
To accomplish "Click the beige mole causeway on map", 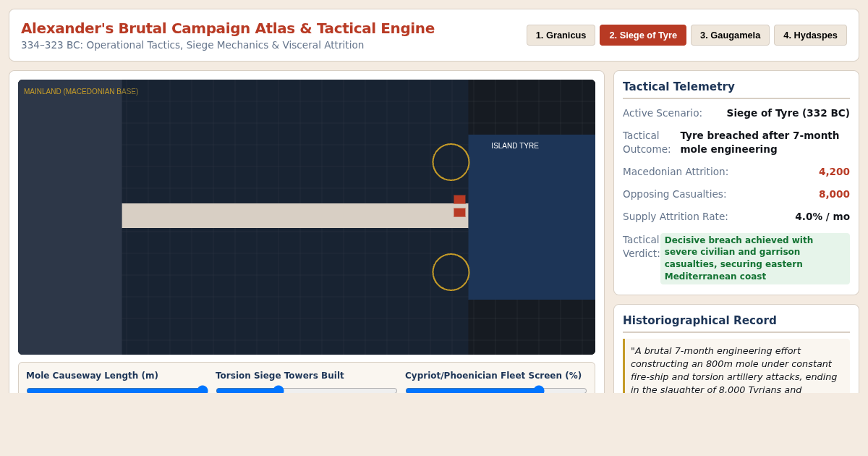I will [295, 216].
